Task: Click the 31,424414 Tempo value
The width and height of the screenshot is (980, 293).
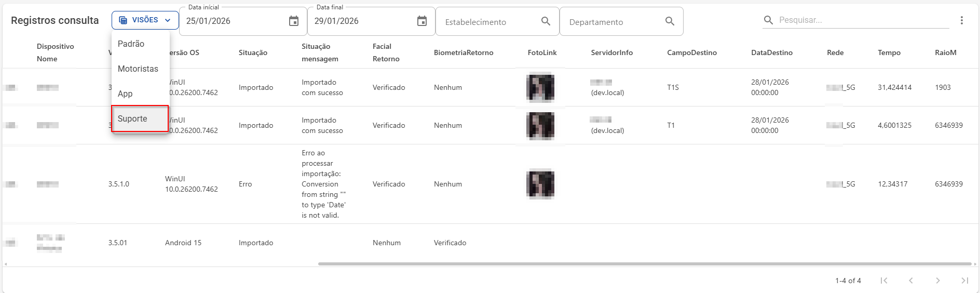Action: coord(894,87)
